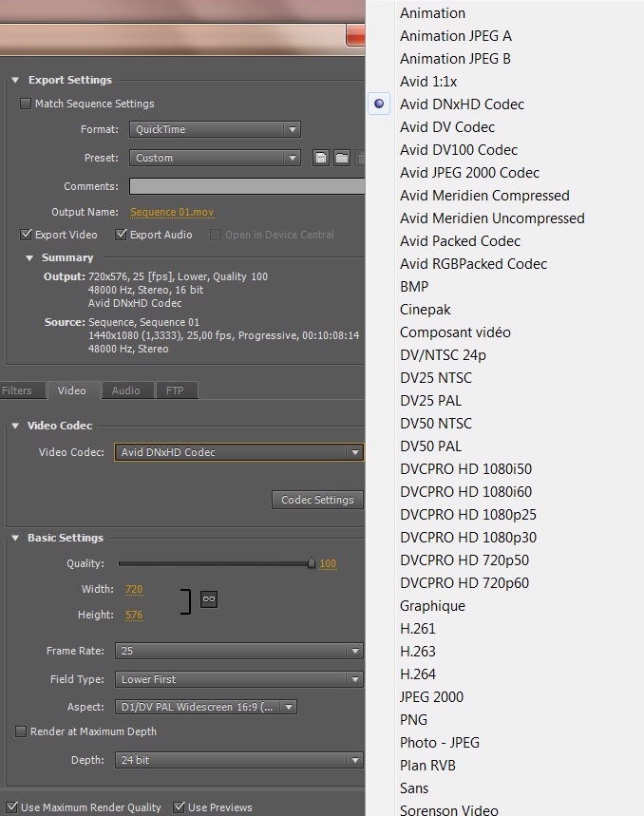The width and height of the screenshot is (644, 816).
Task: Open the Codec Settings button
Action: [317, 500]
